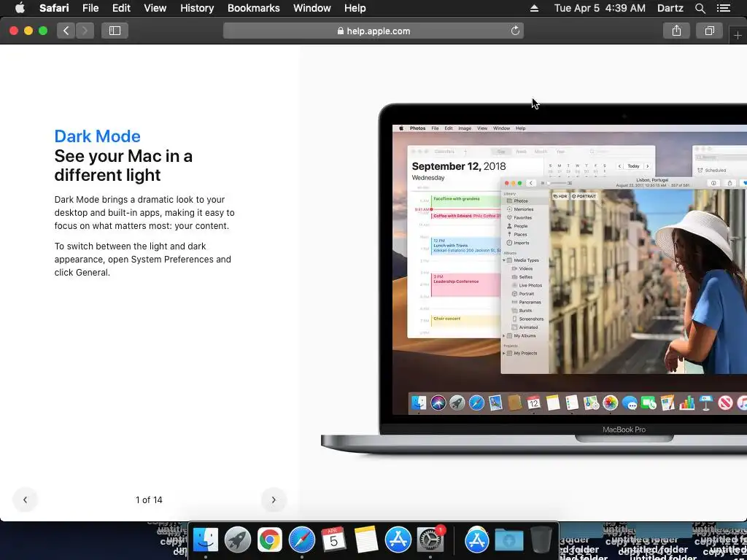The width and height of the screenshot is (747, 560).
Task: Open the Share menu button
Action: [x=676, y=31]
